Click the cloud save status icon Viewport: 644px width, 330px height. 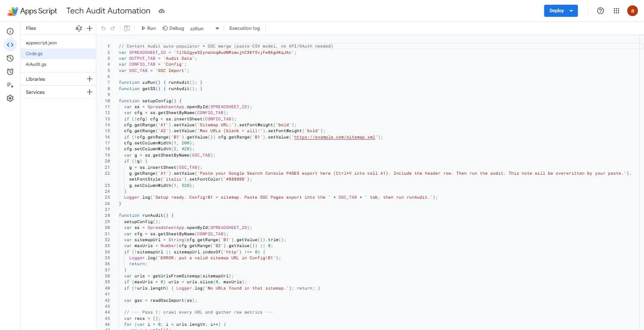click(162, 11)
